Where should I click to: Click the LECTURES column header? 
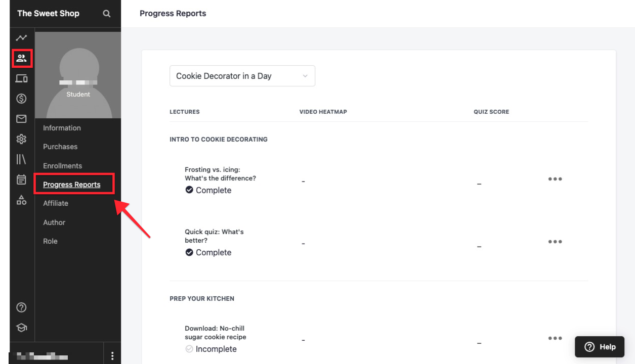[x=185, y=112]
